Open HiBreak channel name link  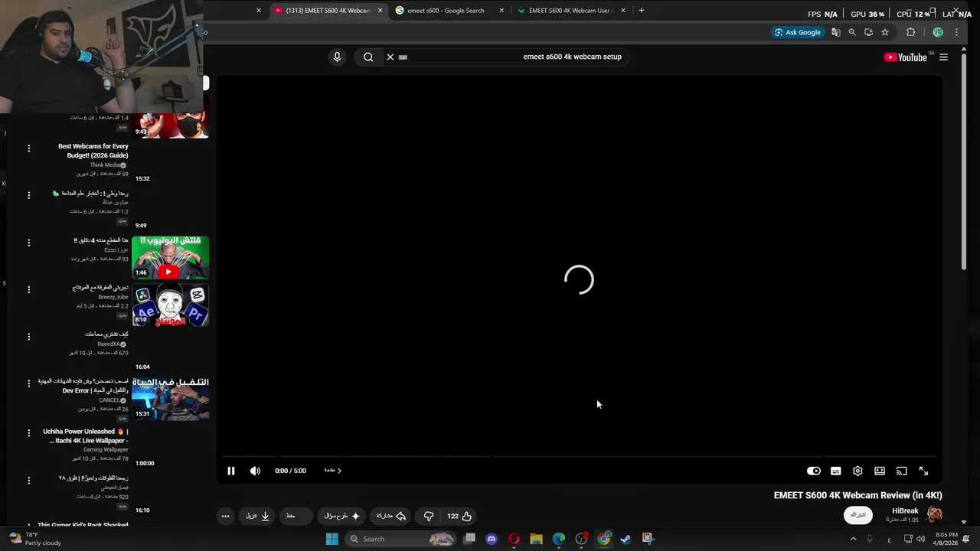coord(905,510)
